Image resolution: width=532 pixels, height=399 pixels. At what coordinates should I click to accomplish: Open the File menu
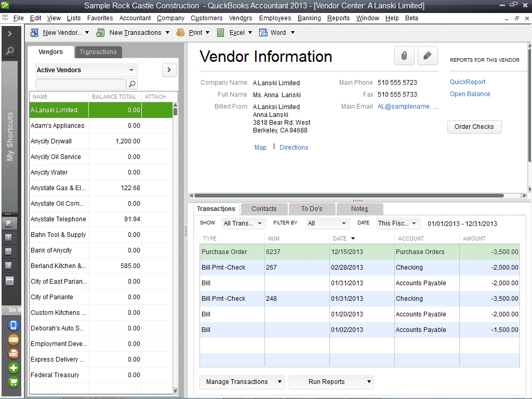coord(18,18)
